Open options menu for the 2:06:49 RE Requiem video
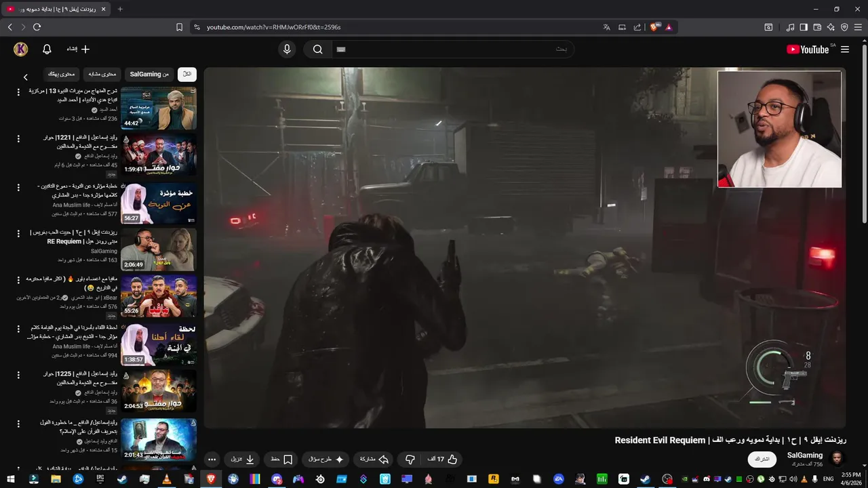Image resolution: width=868 pixels, height=488 pixels. [x=19, y=232]
